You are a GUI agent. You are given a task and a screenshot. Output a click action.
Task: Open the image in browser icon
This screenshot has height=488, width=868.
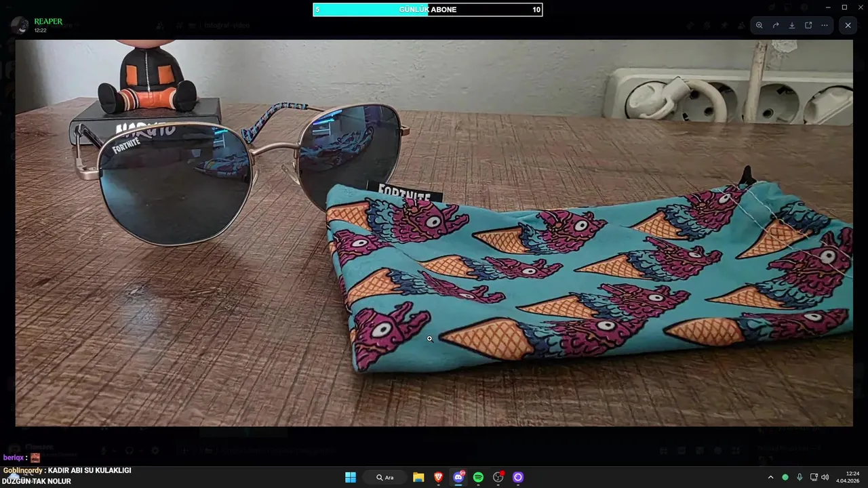(x=808, y=25)
